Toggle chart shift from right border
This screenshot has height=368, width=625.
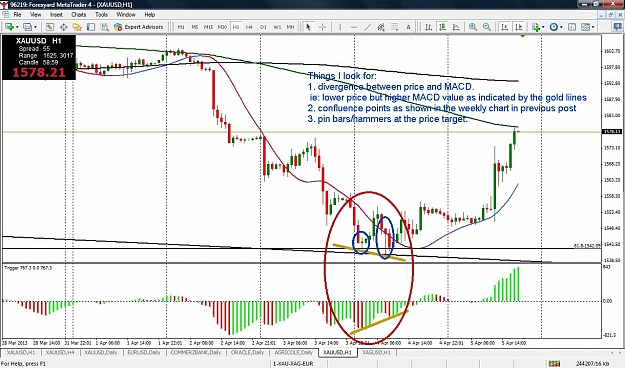pyautogui.click(x=519, y=27)
